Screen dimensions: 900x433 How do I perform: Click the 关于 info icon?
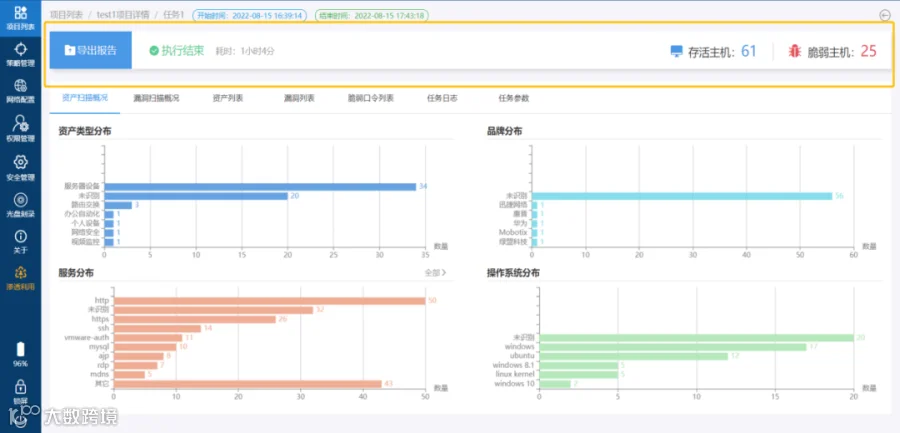(x=21, y=237)
